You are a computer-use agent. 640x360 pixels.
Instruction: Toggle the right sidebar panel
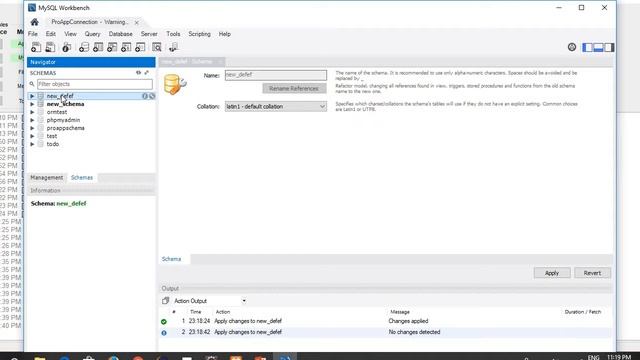pyautogui.click(x=609, y=47)
